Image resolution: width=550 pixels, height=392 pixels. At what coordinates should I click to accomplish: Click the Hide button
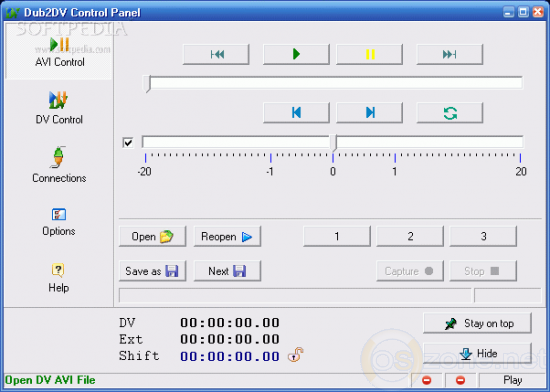tap(477, 353)
